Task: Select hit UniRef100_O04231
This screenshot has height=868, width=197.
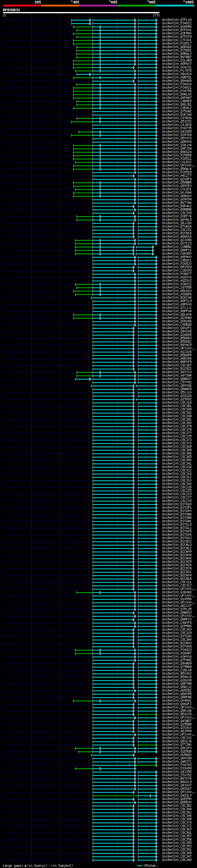Action: point(176,67)
